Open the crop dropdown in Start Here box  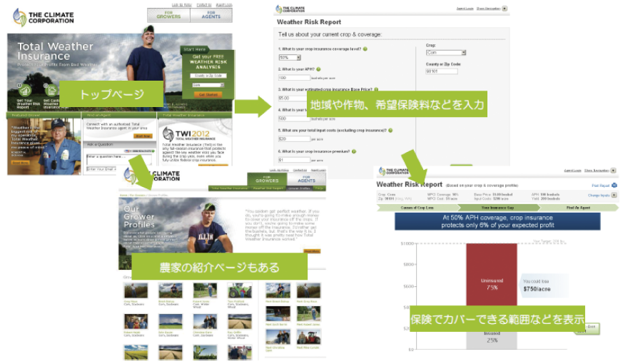208,85
